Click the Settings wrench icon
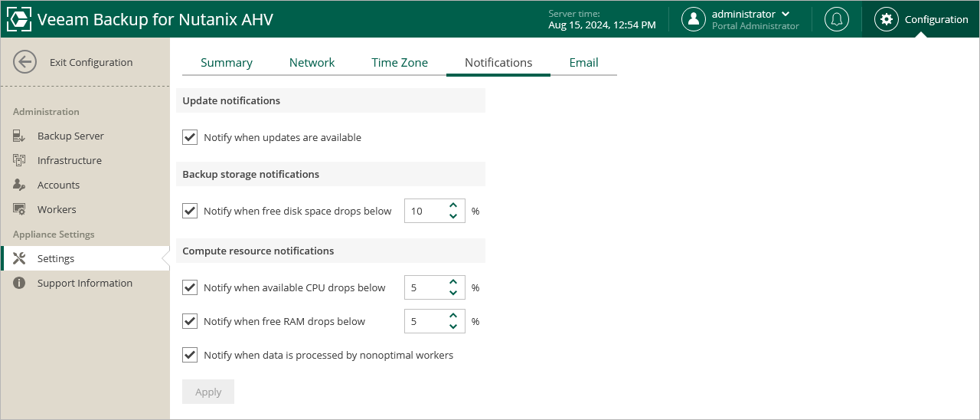Image resolution: width=980 pixels, height=420 pixels. point(20,258)
